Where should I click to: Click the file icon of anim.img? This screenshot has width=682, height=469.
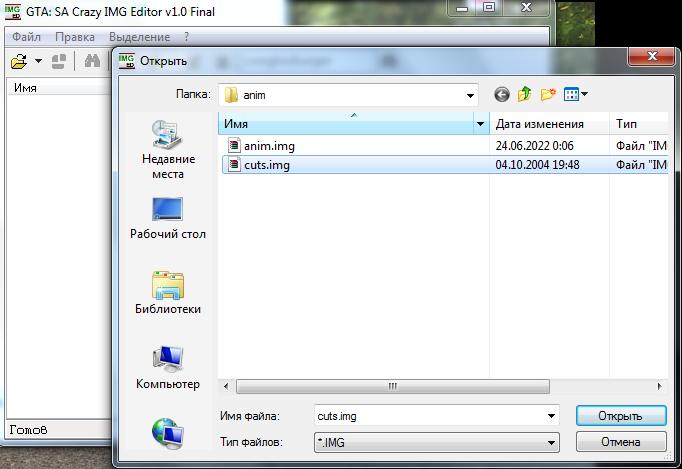pyautogui.click(x=234, y=145)
